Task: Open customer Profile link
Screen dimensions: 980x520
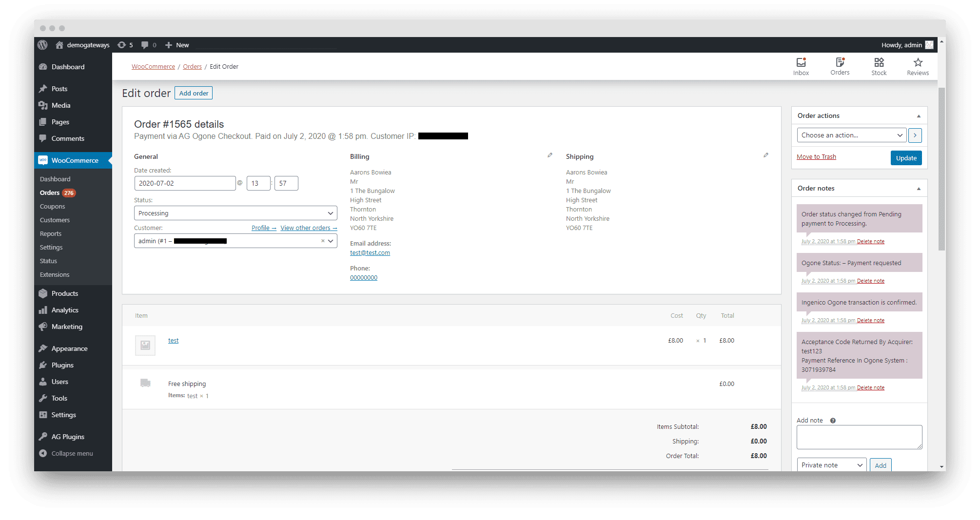Action: (x=264, y=228)
